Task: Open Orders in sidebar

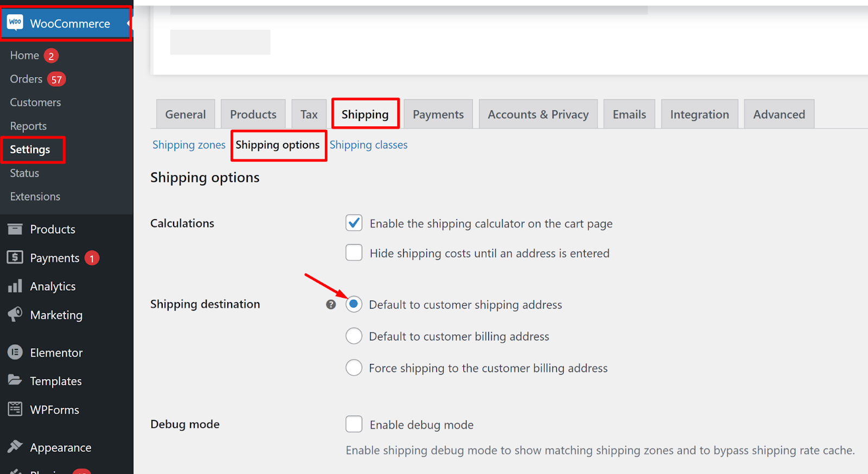Action: (26, 79)
